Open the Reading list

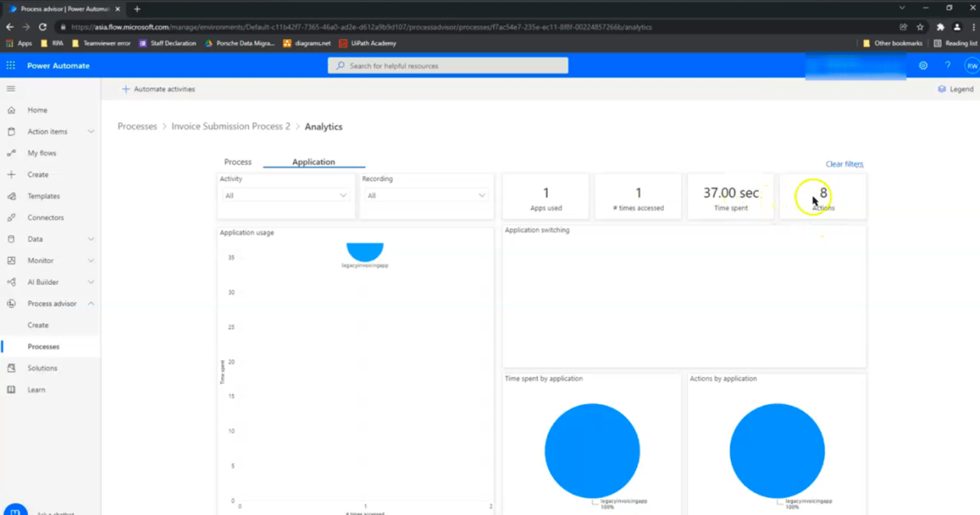955,43
